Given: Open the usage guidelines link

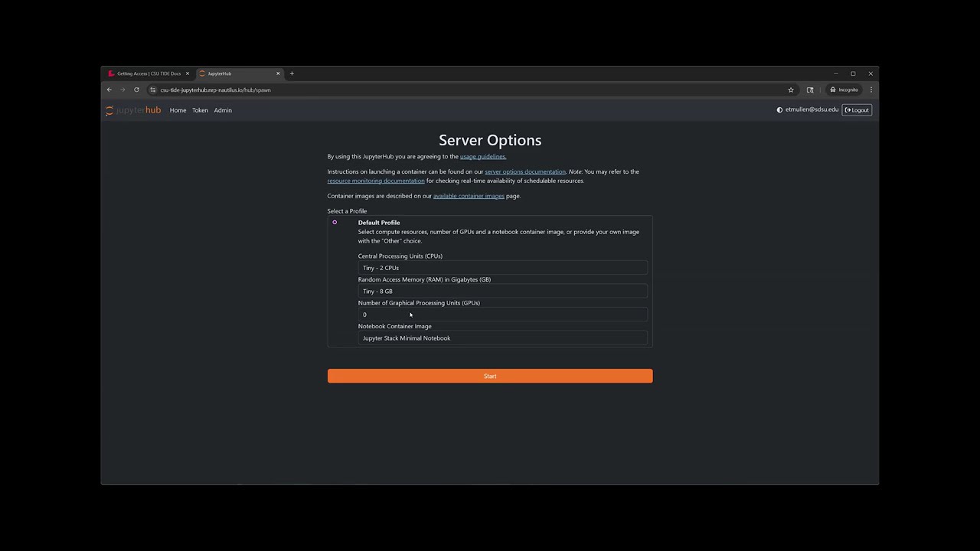Looking at the screenshot, I should pos(483,156).
